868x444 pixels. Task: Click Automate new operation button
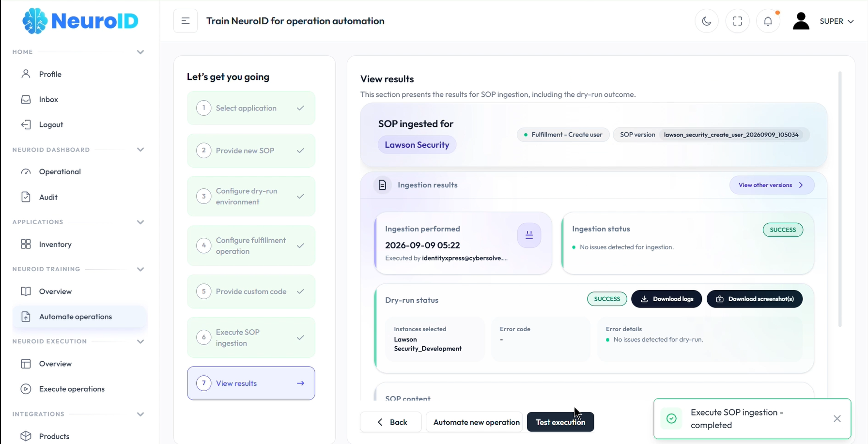pos(475,422)
